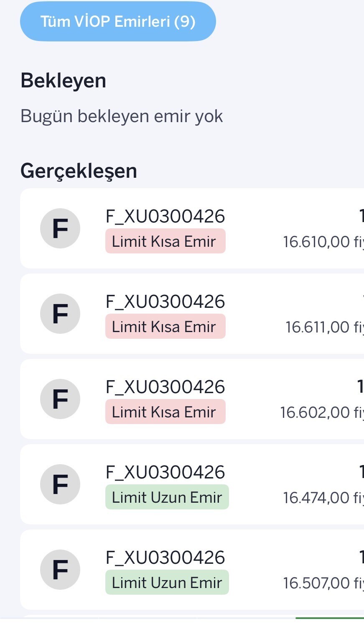Tap the 16.474,00 price text
This screenshot has width=364, height=624.
pos(316,498)
